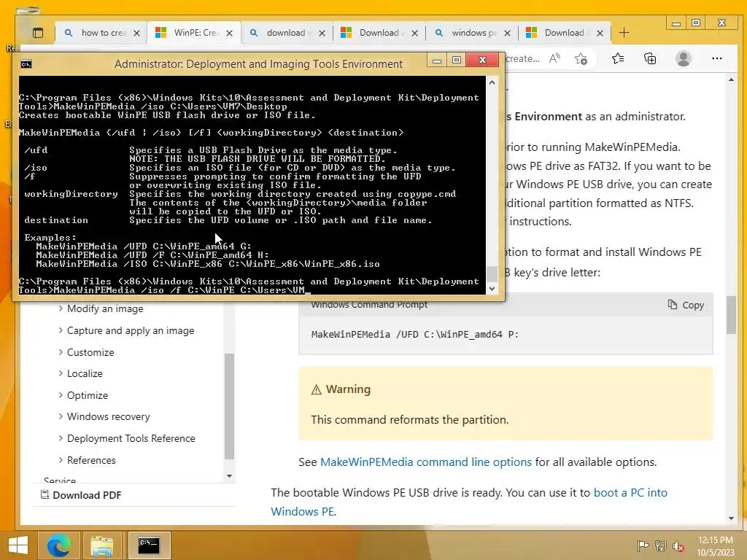Switch to the middle Download tab
The width and height of the screenshot is (747, 560).
pos(379,33)
